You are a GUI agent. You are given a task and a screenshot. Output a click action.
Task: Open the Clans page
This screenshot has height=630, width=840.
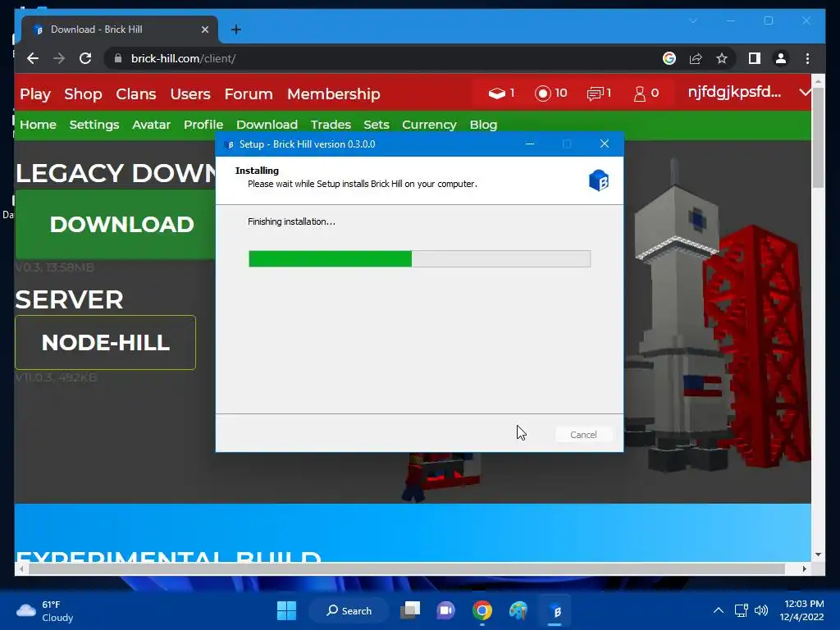point(136,94)
